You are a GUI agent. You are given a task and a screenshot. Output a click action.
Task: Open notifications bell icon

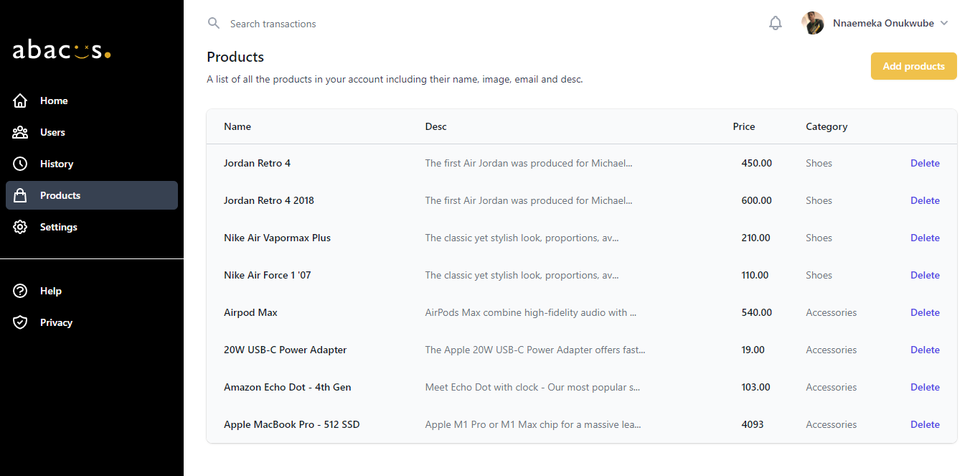[776, 23]
